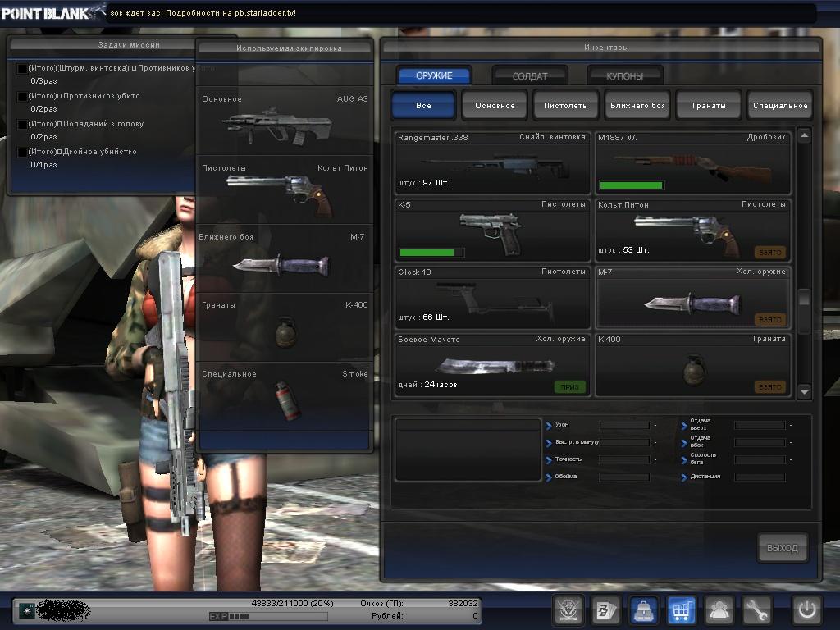Select the equipped Кольт Питон revolver slot image
Image resolution: width=840 pixels, height=630 pixels.
point(280,195)
